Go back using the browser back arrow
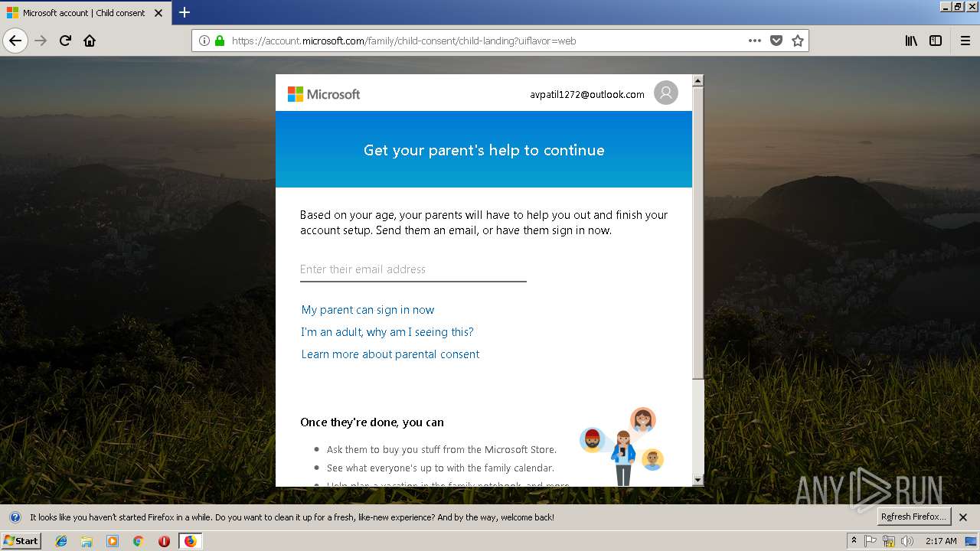This screenshot has height=551, width=980. pyautogui.click(x=15, y=41)
